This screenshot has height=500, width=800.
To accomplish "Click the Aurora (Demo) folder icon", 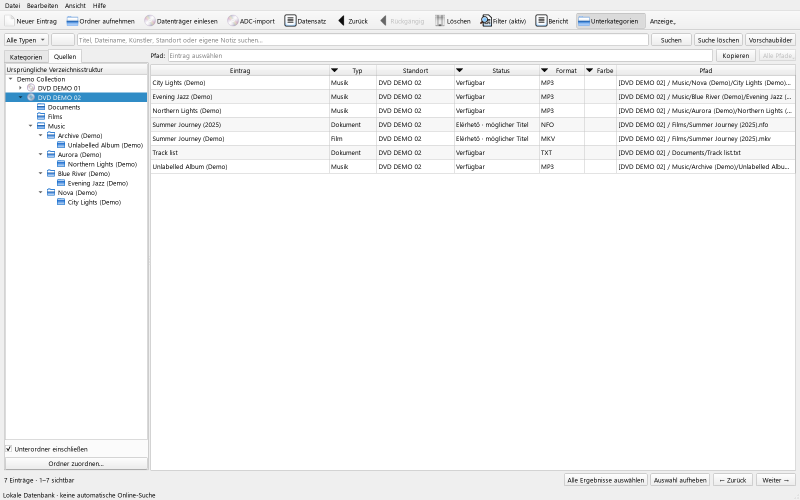I will pos(51,155).
